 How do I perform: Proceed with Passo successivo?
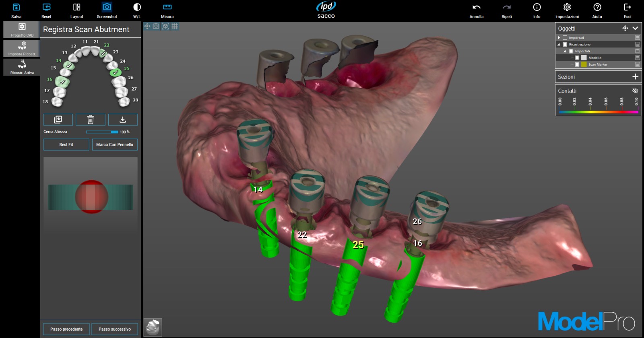pos(115,329)
